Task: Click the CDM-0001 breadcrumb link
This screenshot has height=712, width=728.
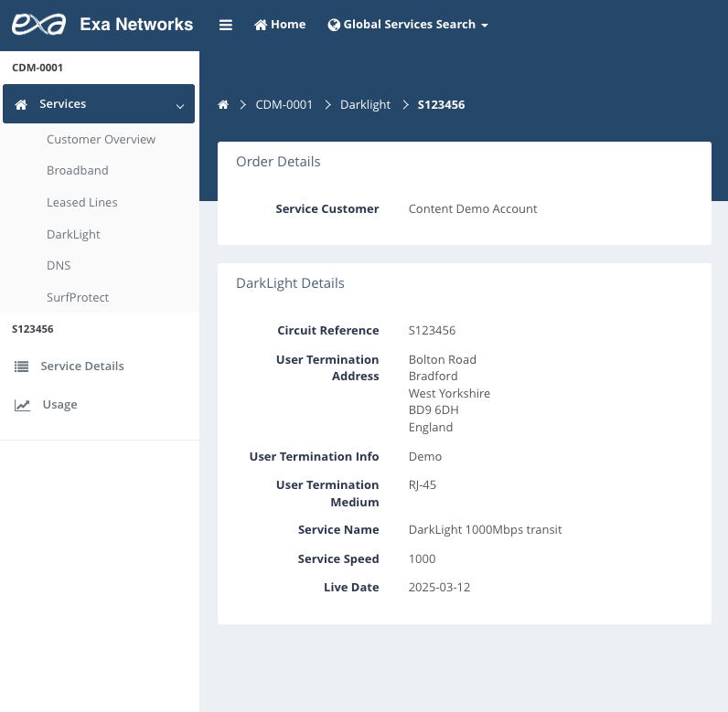Action: [x=284, y=105]
